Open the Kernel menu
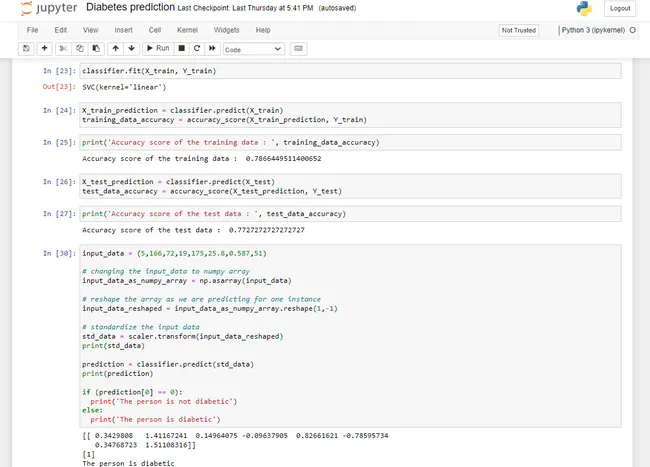Viewport: 650px width, 467px height. click(187, 30)
